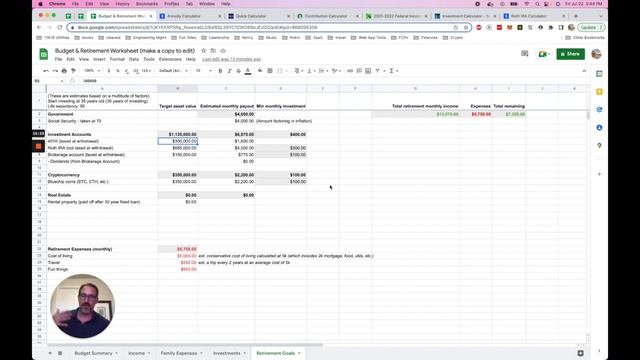Screen dimensions: 640x360
Task: Insert chart icon in toolbar
Action: point(368,71)
